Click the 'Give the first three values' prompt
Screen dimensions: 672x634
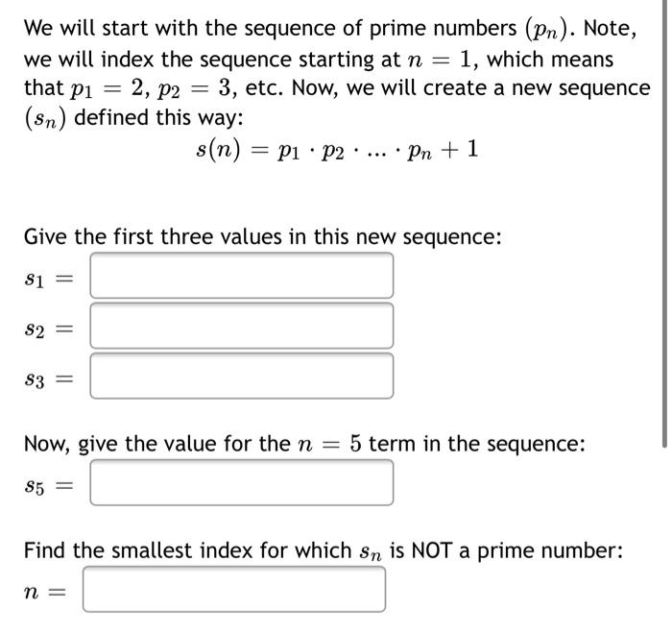(263, 236)
